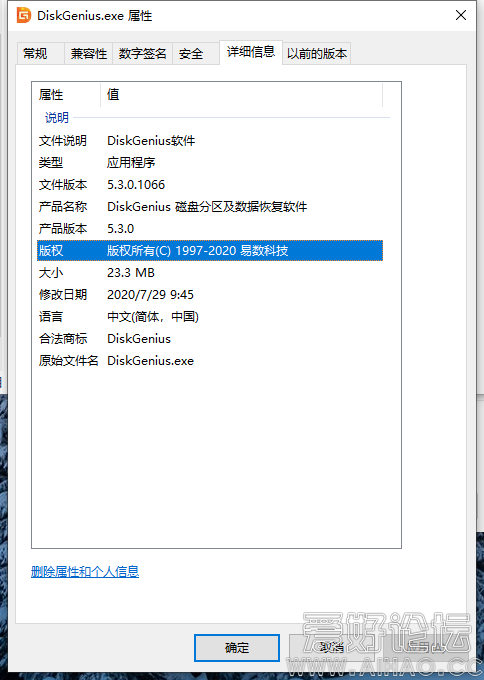This screenshot has height=680, width=484.
Task: Go to the 安全 tab
Action: click(196, 54)
